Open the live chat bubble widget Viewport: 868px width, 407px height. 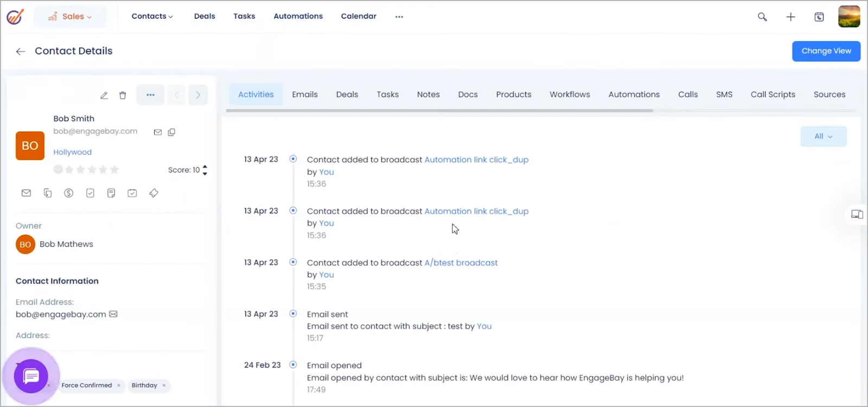coord(31,376)
